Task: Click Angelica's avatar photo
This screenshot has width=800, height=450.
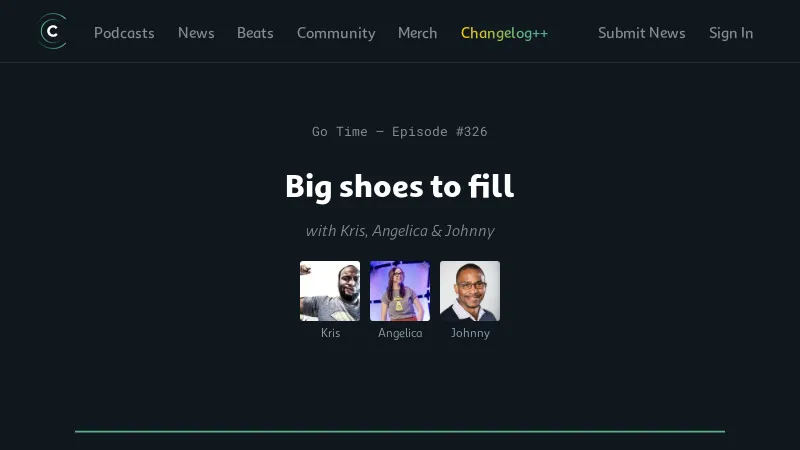Action: pyautogui.click(x=400, y=291)
